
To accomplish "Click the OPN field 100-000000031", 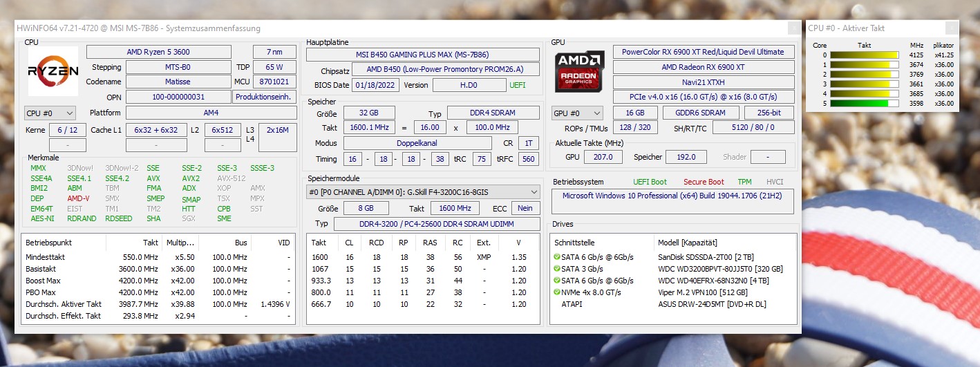I will (178, 97).
